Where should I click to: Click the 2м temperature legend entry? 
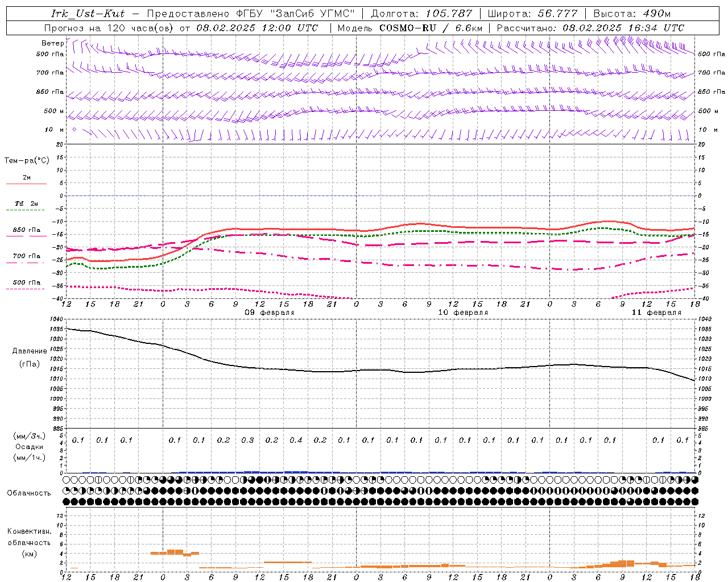(27, 178)
